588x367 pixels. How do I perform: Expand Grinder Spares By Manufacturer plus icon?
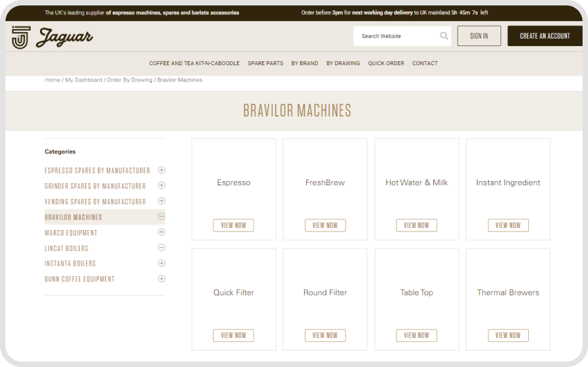click(162, 186)
